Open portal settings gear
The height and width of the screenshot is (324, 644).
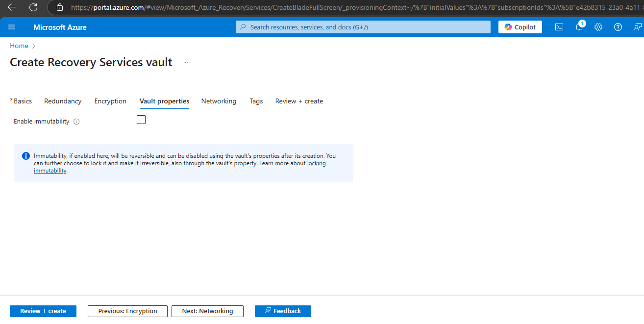coord(598,27)
